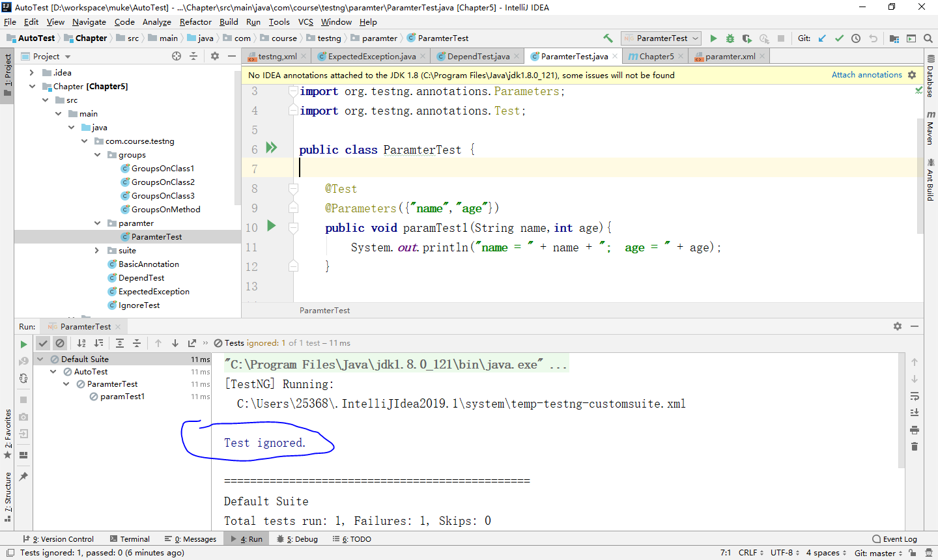Show Git history clock icon

pyautogui.click(x=856, y=38)
